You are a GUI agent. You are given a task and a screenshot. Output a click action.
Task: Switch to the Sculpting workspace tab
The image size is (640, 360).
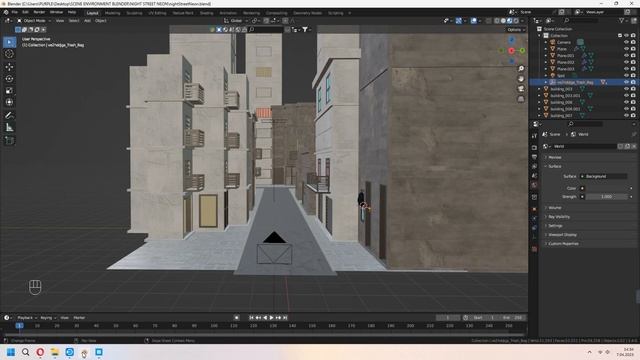134,13
